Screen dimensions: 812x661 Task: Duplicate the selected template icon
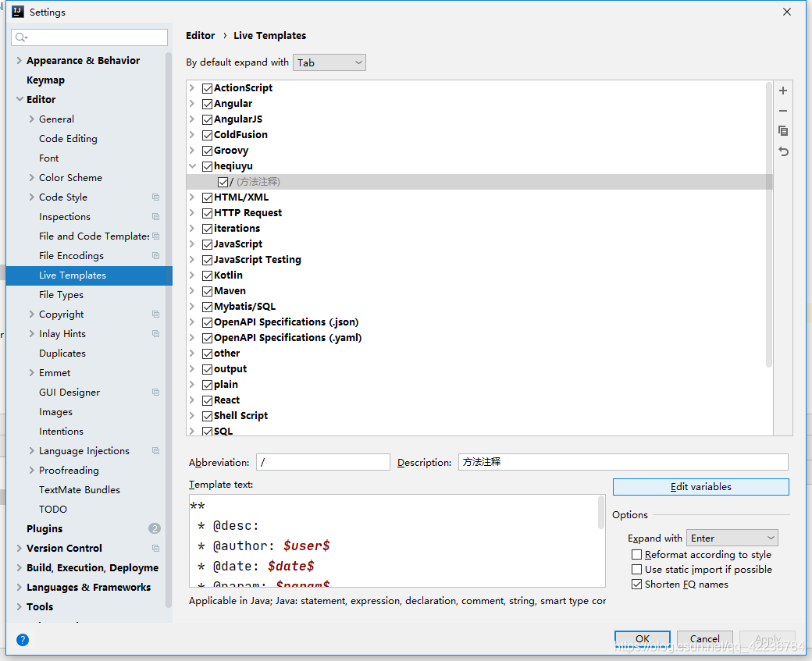pos(783,131)
